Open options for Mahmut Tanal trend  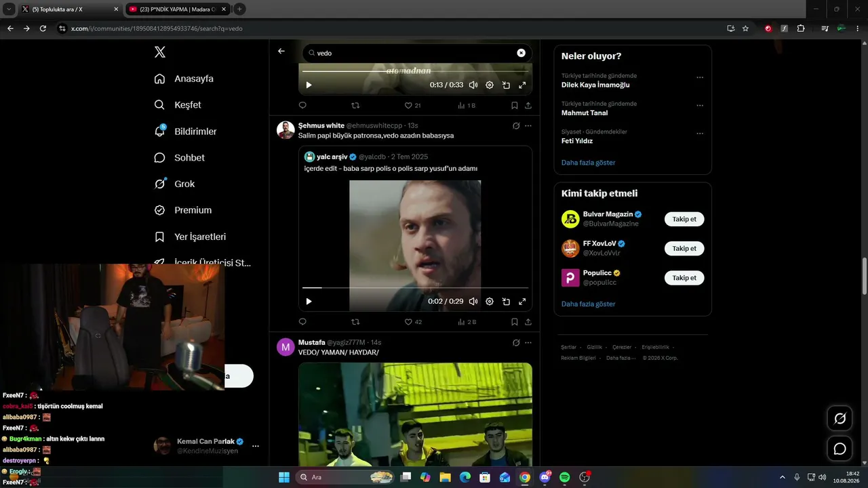coord(700,105)
